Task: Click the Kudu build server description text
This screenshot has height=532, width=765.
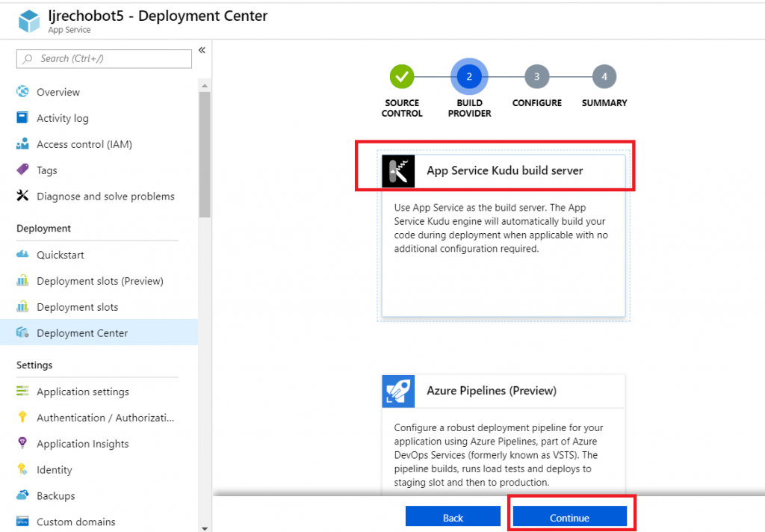Action: click(501, 228)
